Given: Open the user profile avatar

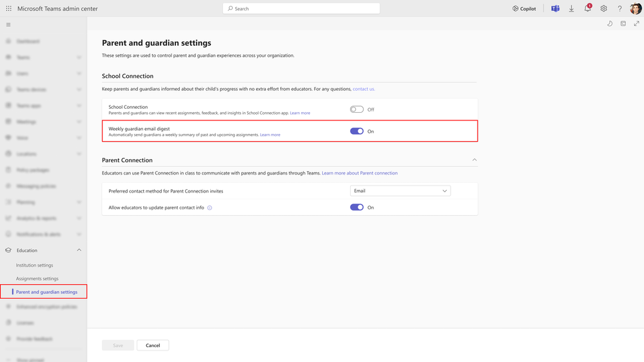Looking at the screenshot, I should (x=636, y=8).
